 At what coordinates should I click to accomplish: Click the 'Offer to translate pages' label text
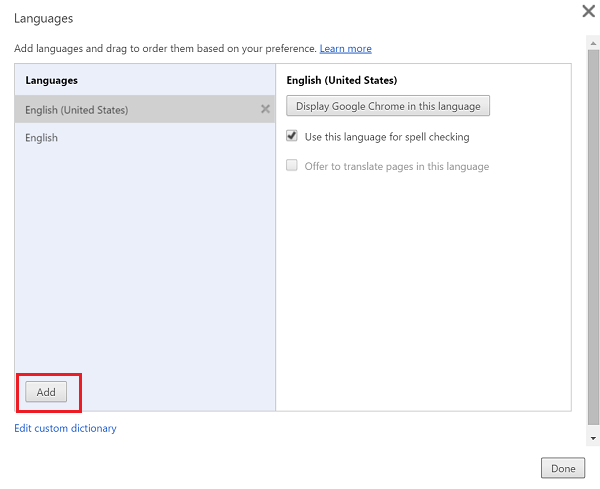397,166
